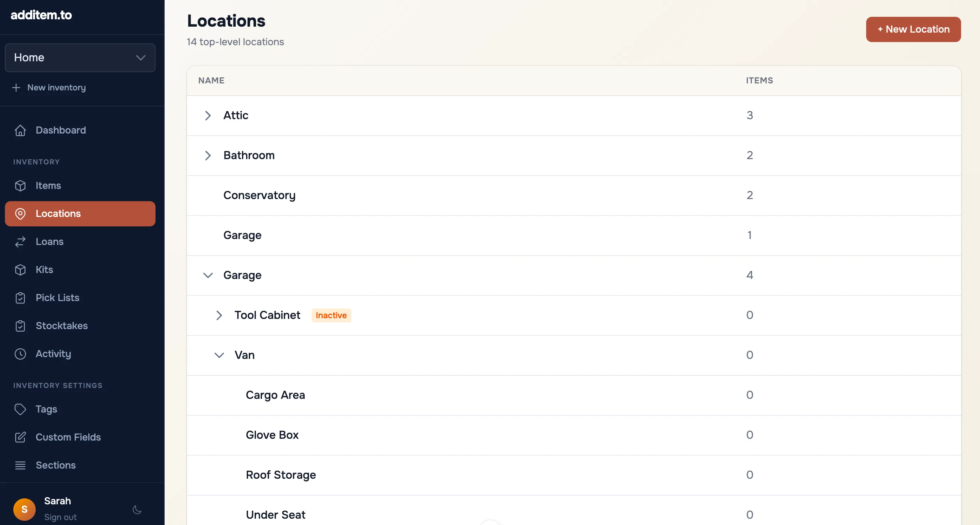Click the additem.to logo
Screen dimensions: 980x525
click(x=41, y=15)
